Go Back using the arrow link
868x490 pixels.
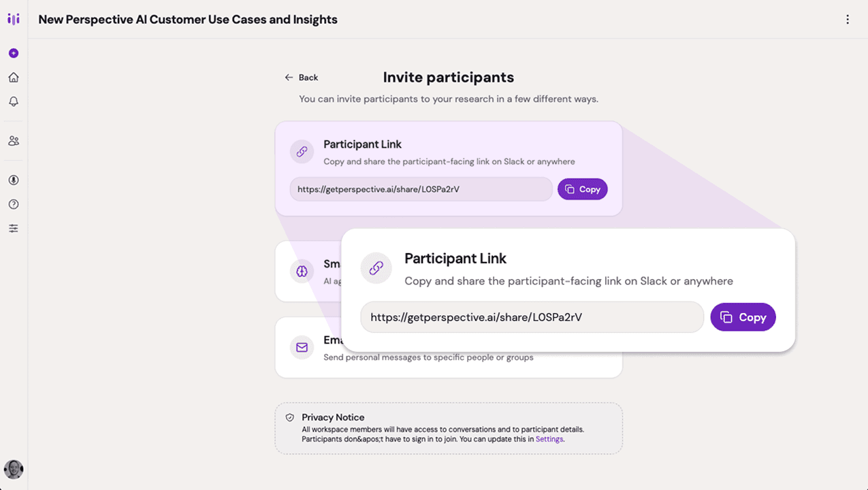tap(301, 77)
